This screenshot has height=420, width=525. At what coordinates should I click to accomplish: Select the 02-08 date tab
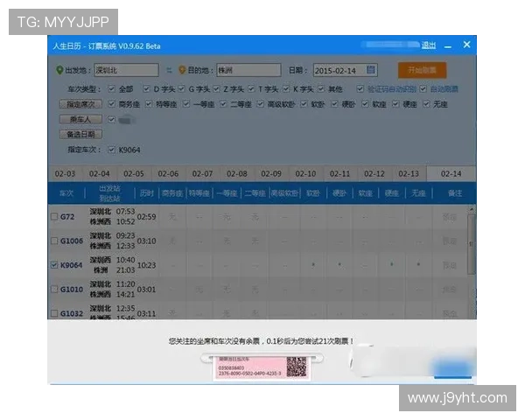click(x=237, y=174)
